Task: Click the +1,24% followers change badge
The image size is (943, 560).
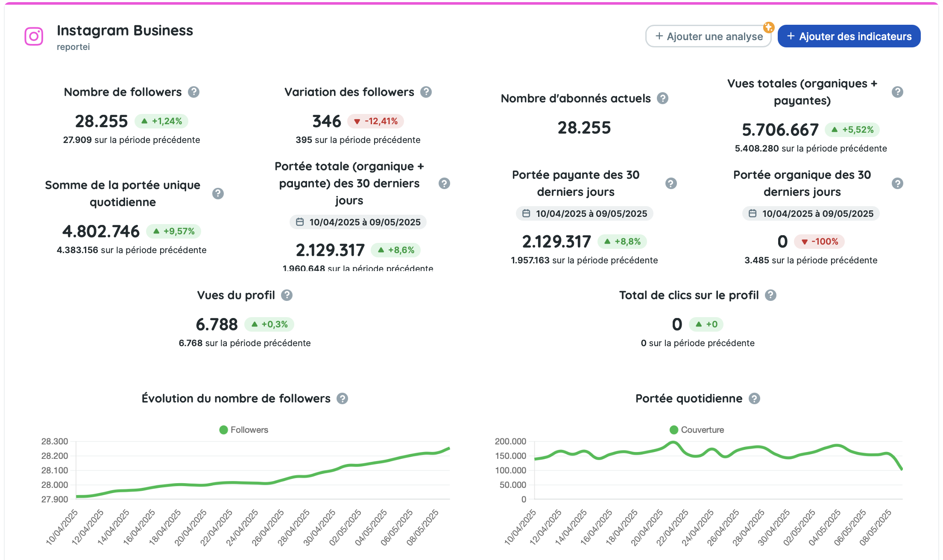Action: (161, 121)
